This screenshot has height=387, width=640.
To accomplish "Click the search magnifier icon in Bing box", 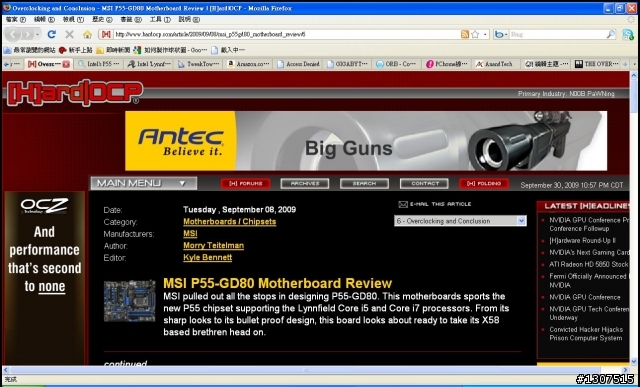I will tap(611, 34).
